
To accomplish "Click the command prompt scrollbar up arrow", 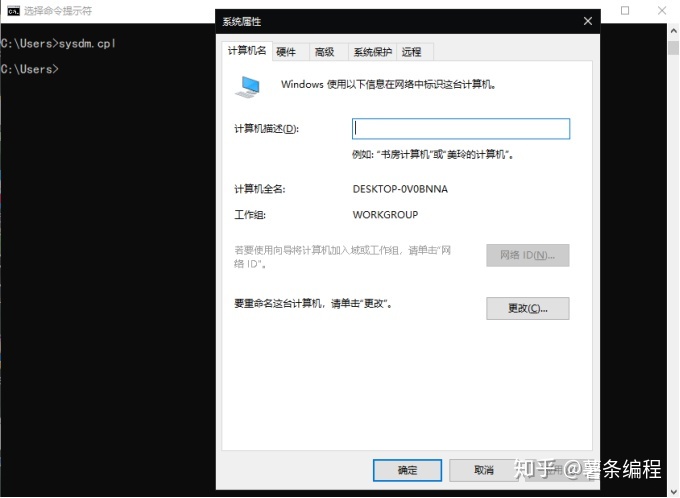I will click(673, 31).
